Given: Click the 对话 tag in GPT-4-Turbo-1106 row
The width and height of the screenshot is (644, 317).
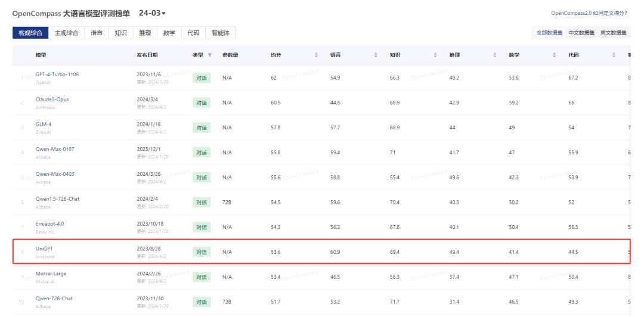Looking at the screenshot, I should click(x=202, y=78).
